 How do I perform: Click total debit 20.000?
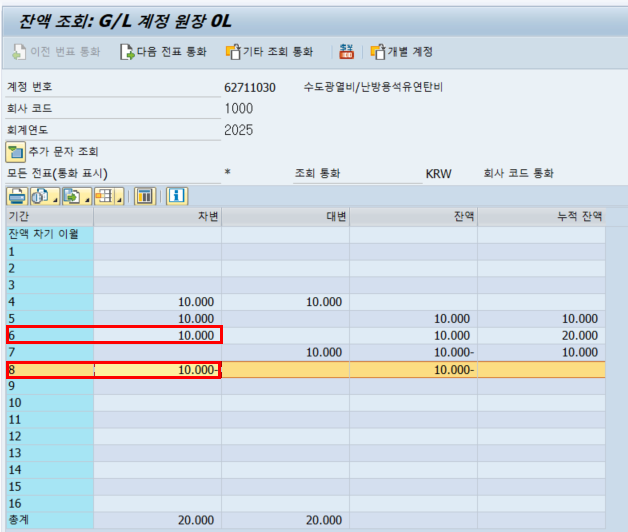[196, 520]
